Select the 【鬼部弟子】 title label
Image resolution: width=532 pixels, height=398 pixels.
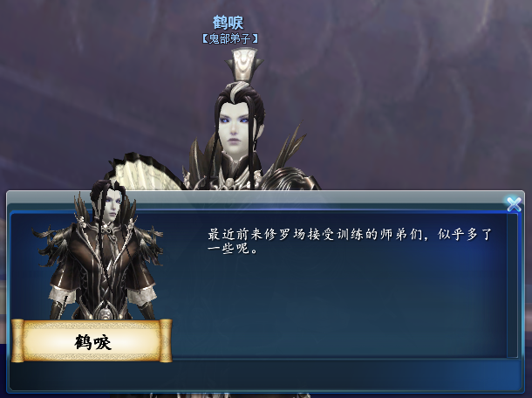[x=229, y=38]
